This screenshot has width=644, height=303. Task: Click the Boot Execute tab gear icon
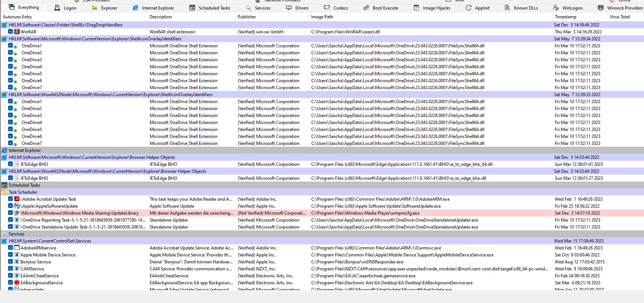click(366, 8)
